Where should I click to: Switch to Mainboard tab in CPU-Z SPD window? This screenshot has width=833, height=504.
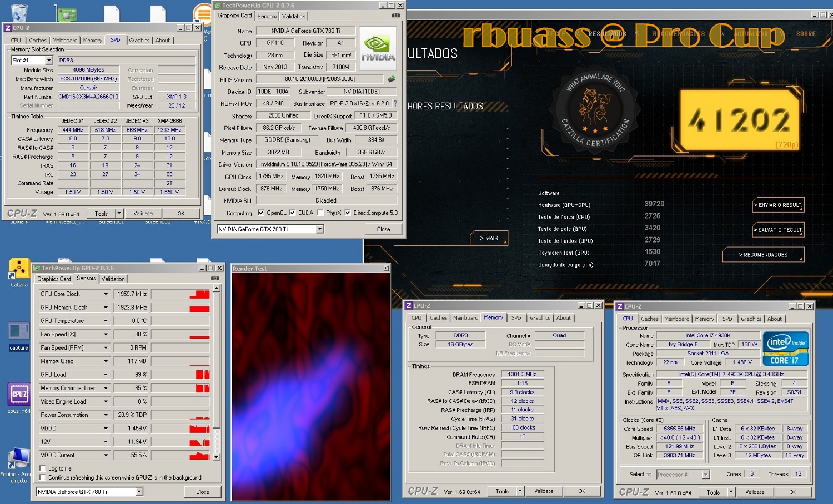(x=65, y=40)
